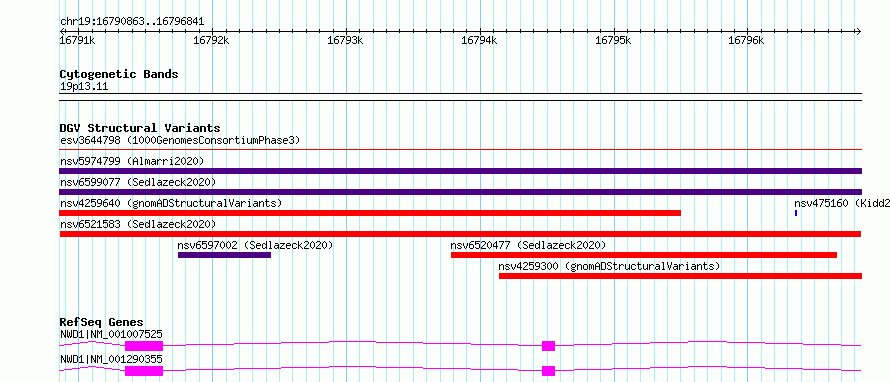The width and height of the screenshot is (890, 382).
Task: Click the nsv6521583 (Sedlazeck2020) red bar
Action: pos(460,234)
